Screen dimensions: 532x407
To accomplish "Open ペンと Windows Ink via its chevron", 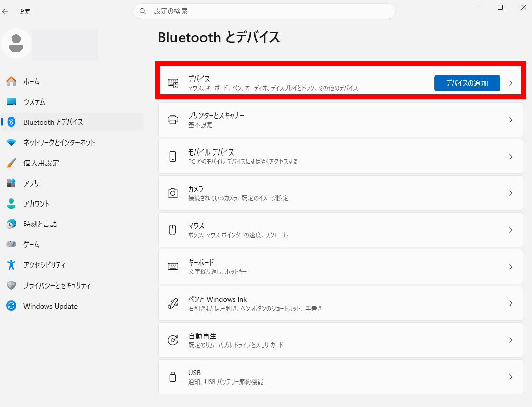I will (511, 303).
